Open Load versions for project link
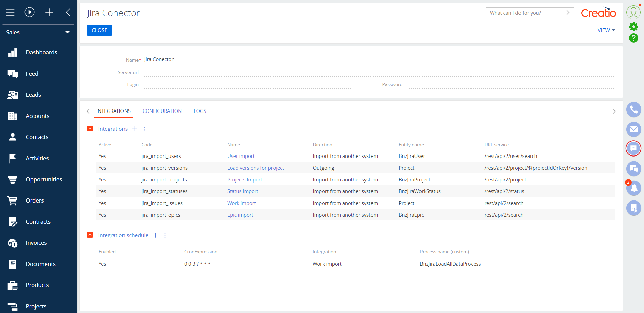Image resolution: width=644 pixels, height=313 pixels. pos(255,168)
